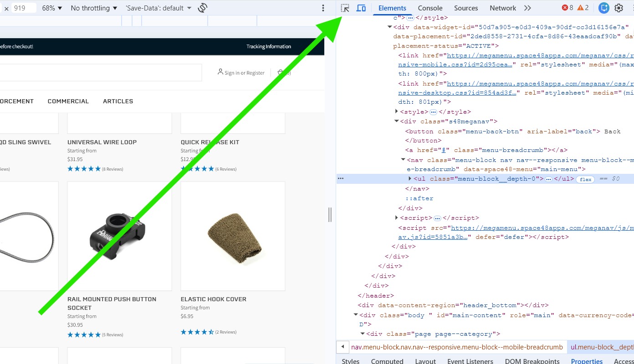The width and height of the screenshot is (634, 364).
Task: Open DevTools settings gear
Action: [x=619, y=8]
